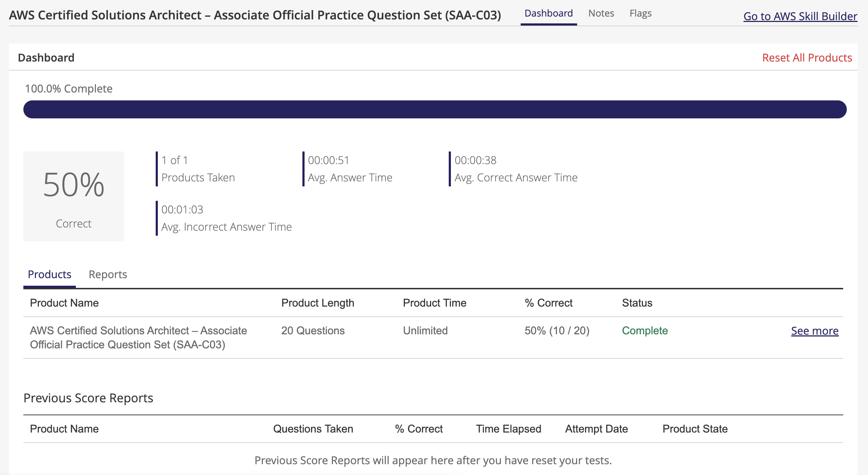The image size is (868, 475).
Task: Select the Dashboard tab at top
Action: [x=548, y=13]
